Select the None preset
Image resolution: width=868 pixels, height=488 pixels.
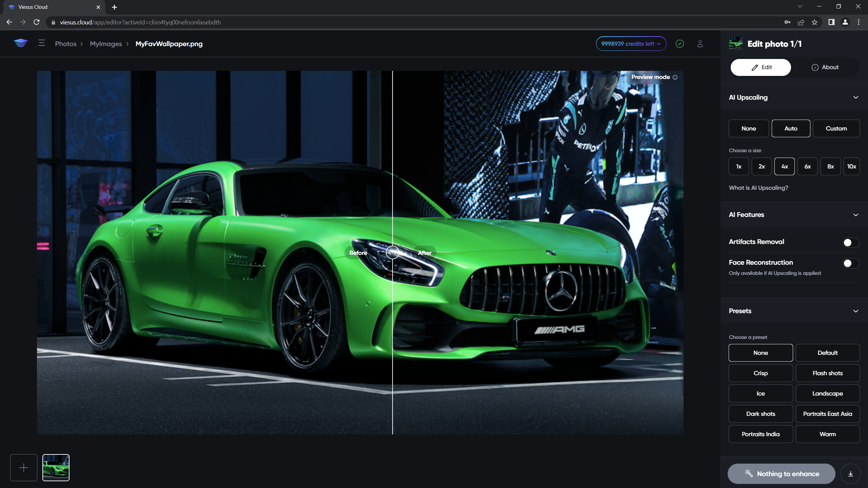761,353
